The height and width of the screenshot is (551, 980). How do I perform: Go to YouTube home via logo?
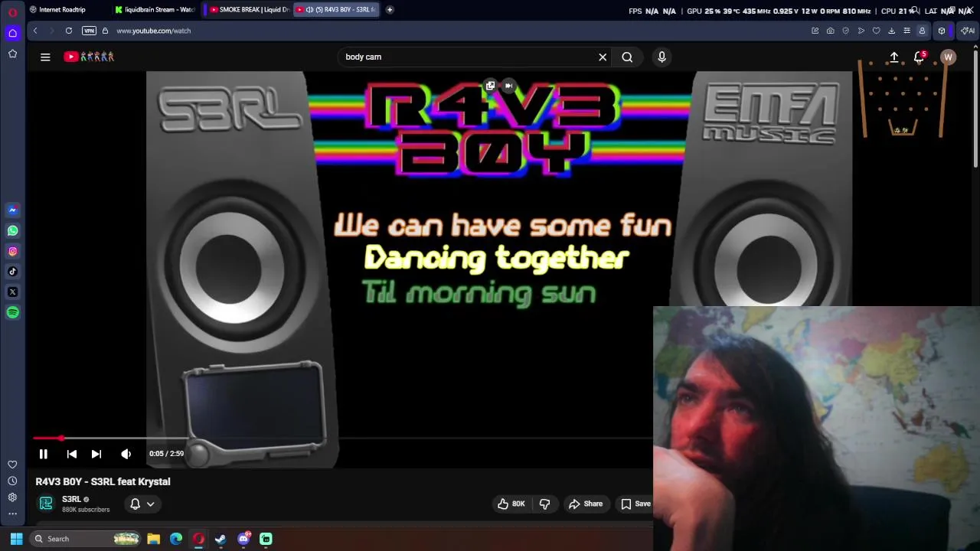coord(89,57)
